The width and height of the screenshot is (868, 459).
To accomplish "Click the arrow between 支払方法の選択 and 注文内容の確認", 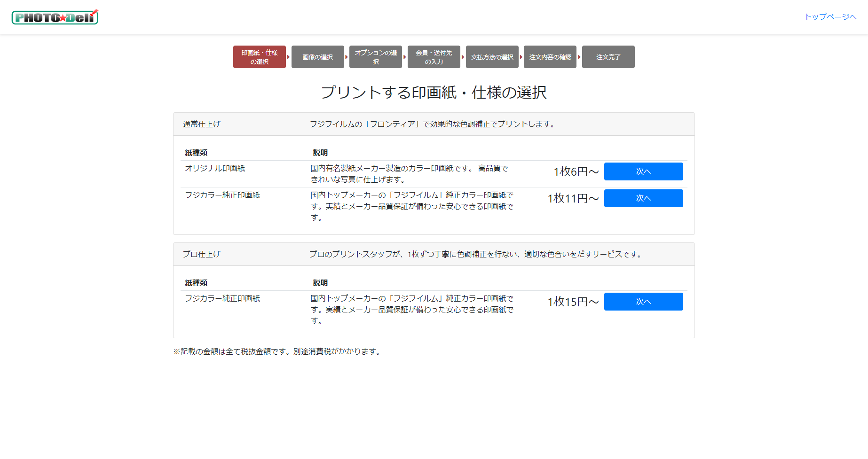I will pyautogui.click(x=521, y=57).
